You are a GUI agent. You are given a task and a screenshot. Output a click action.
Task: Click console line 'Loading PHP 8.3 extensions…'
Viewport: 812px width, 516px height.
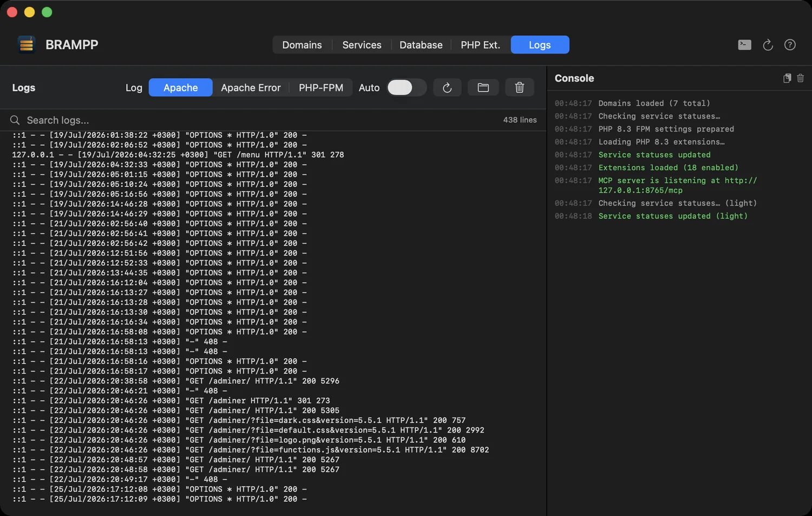click(661, 142)
